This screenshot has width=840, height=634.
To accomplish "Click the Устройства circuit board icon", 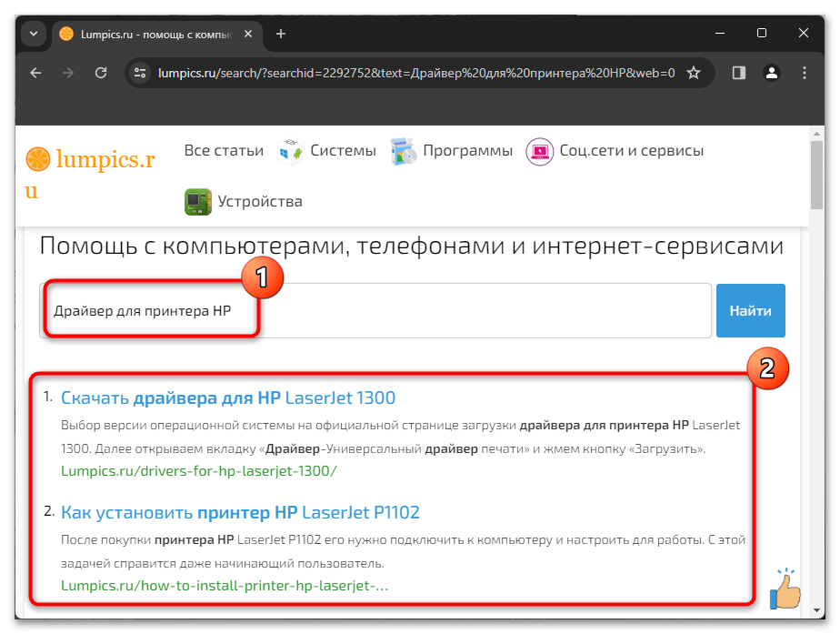I will pyautogui.click(x=197, y=201).
